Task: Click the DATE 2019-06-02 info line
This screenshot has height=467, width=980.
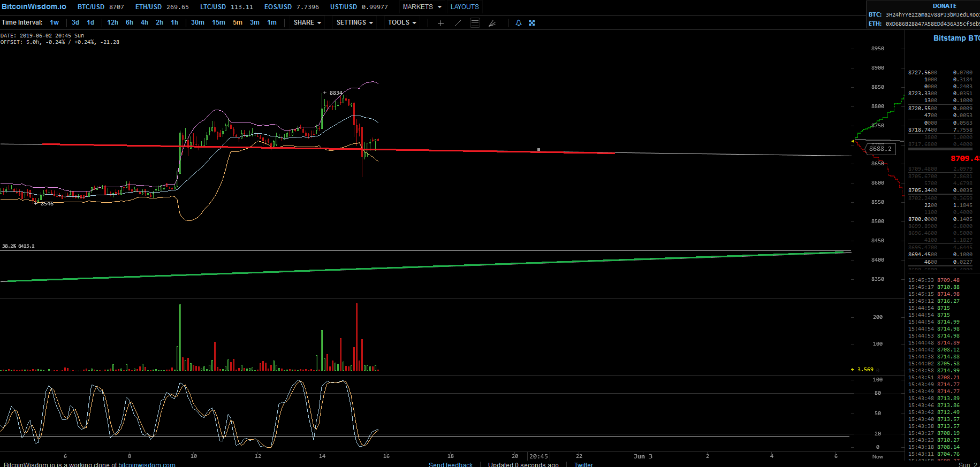Action: pyautogui.click(x=42, y=35)
